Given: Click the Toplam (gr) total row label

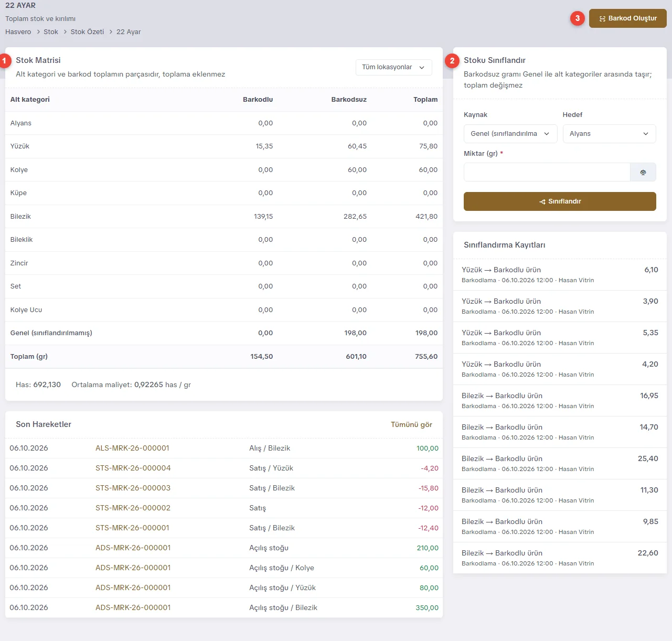Looking at the screenshot, I should pos(29,357).
